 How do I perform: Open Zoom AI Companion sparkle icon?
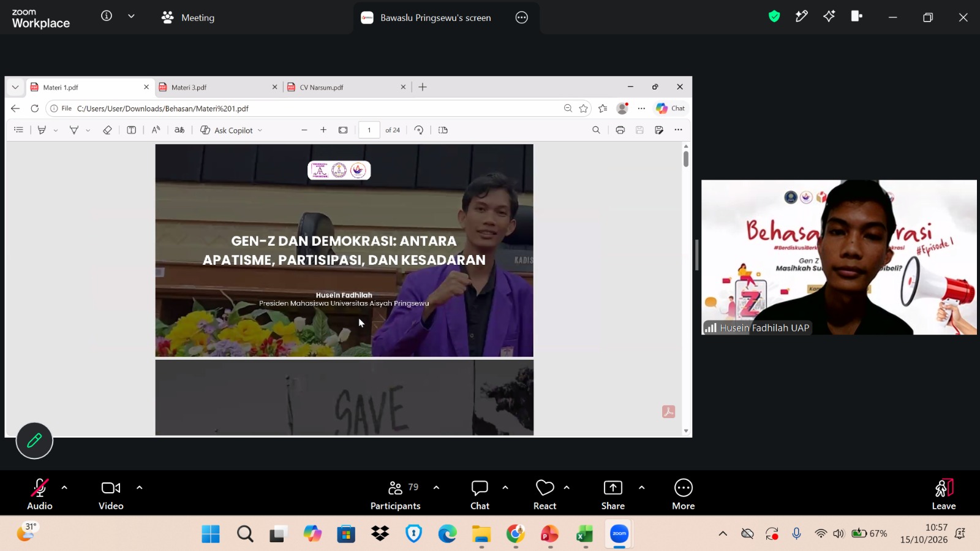[829, 17]
